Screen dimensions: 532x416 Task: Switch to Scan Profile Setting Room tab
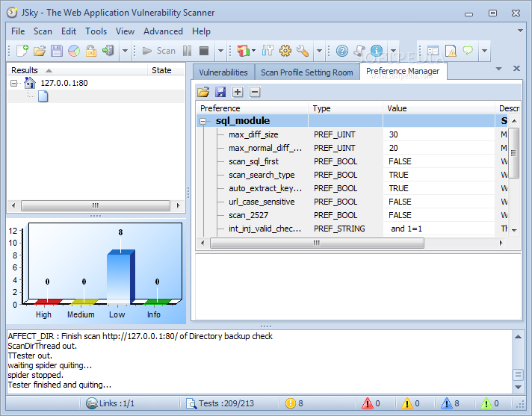306,72
